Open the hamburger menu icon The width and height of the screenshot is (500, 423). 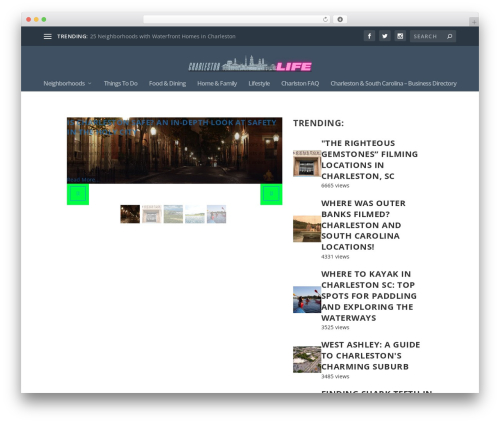pyautogui.click(x=48, y=36)
